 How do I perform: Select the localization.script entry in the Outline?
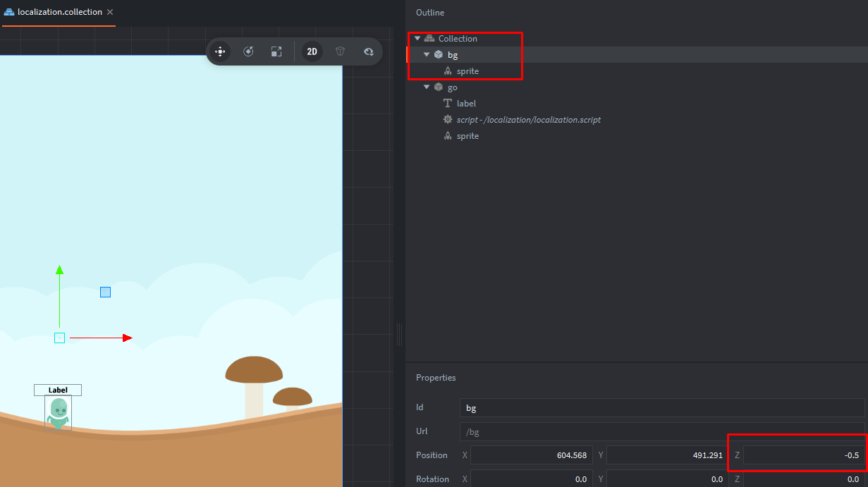[x=637, y=120]
